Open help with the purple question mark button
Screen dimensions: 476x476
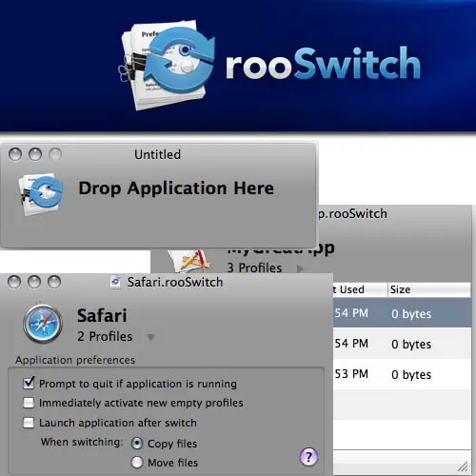click(x=308, y=457)
